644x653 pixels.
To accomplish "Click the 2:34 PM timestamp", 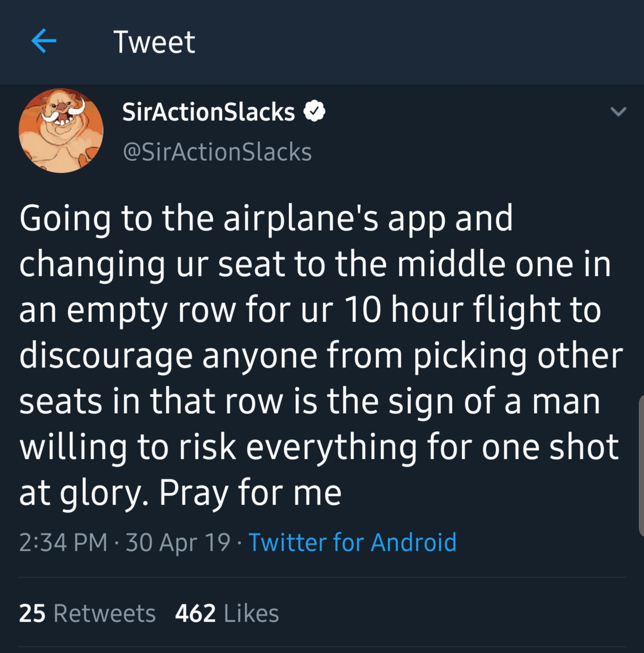I will (x=63, y=542).
